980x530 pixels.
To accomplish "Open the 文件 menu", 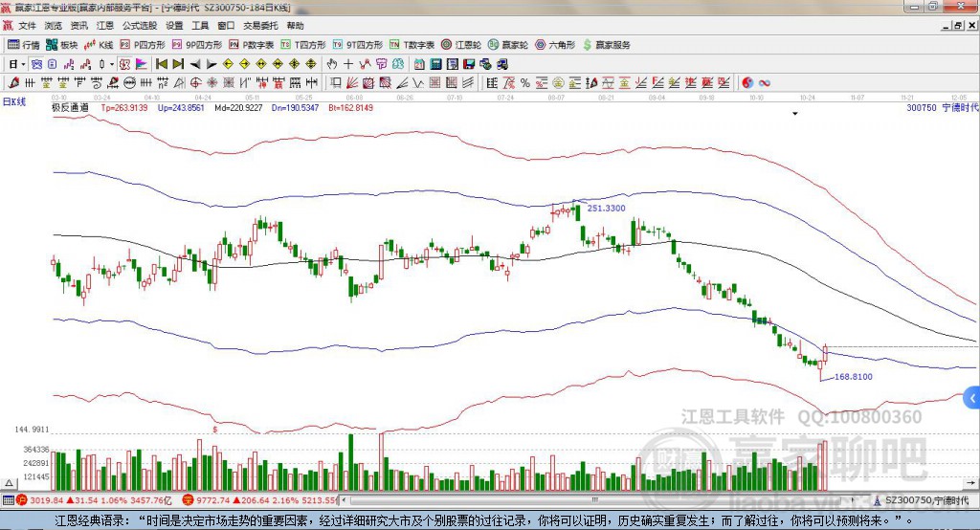I will pyautogui.click(x=28, y=26).
